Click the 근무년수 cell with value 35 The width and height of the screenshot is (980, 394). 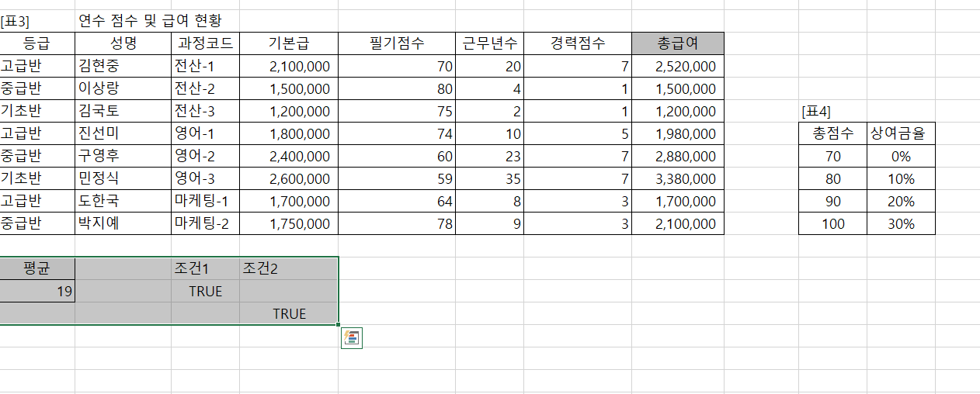click(489, 179)
